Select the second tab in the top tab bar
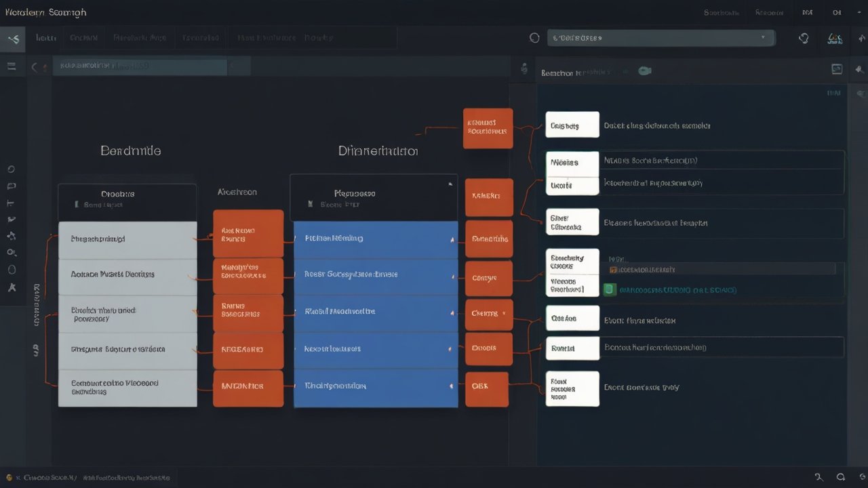 [83, 39]
